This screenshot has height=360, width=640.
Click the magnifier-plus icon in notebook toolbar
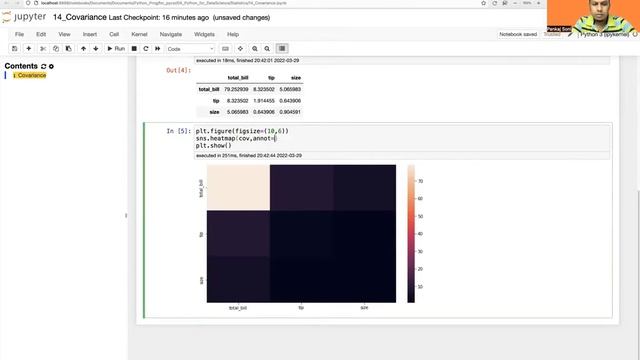(x=255, y=49)
